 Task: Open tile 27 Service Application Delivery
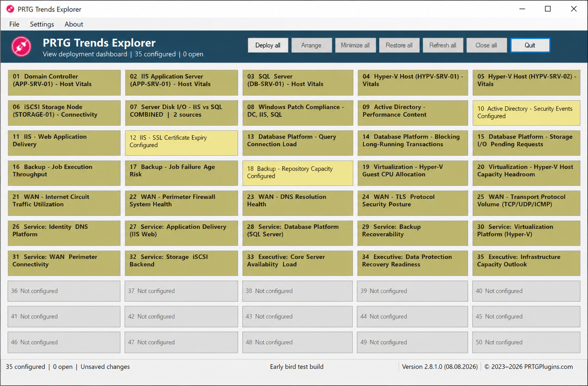pyautogui.click(x=181, y=233)
